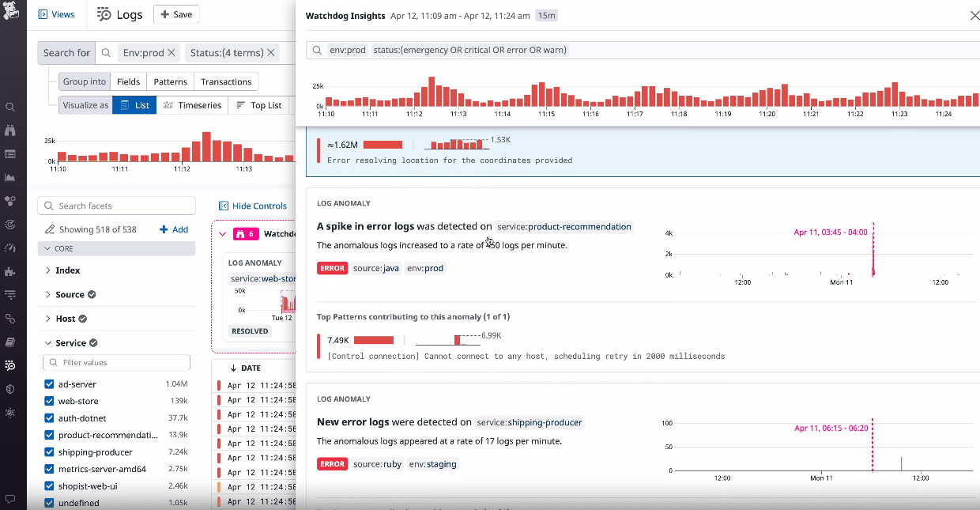Click the Apr 11 03:45 anomaly marker
The width and height of the screenshot is (980, 510).
[873, 249]
